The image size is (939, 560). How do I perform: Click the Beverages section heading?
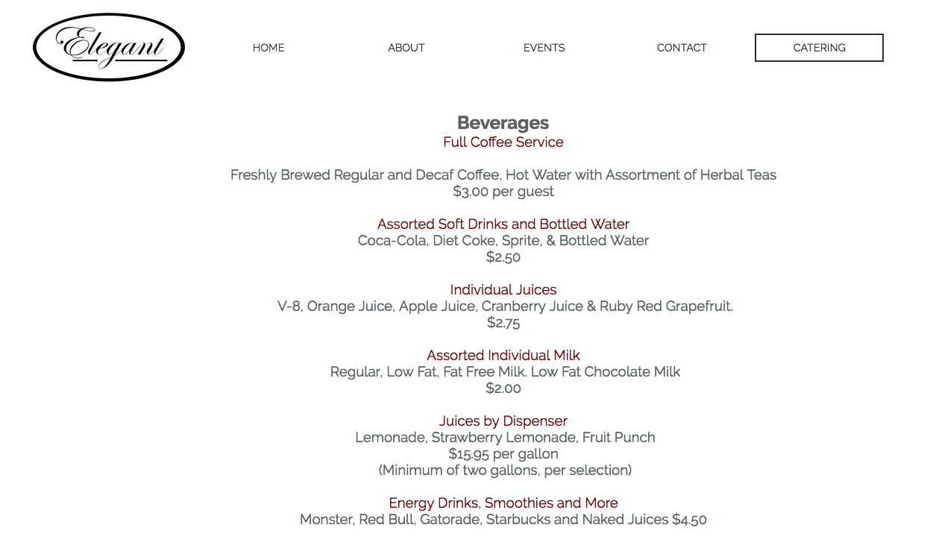[503, 123]
